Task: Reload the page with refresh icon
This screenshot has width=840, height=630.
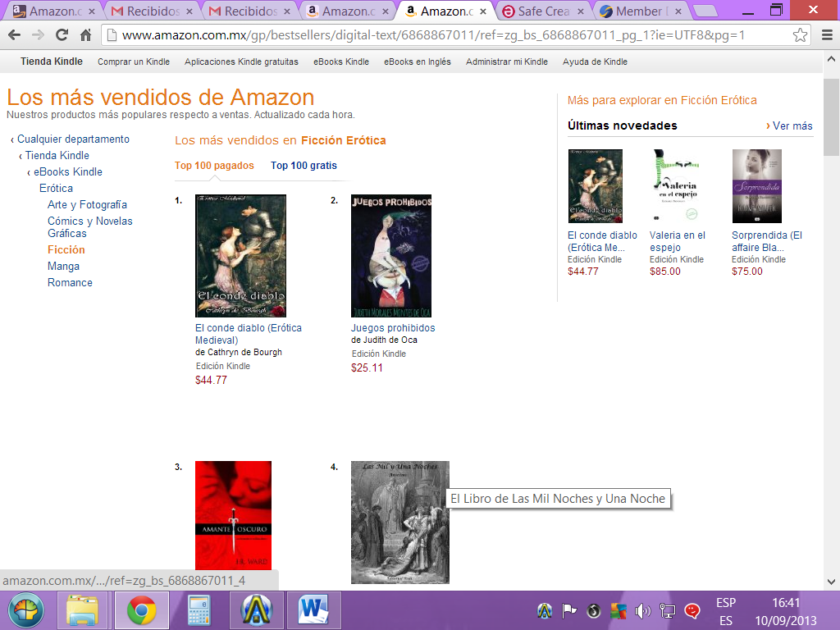Action: (x=62, y=35)
